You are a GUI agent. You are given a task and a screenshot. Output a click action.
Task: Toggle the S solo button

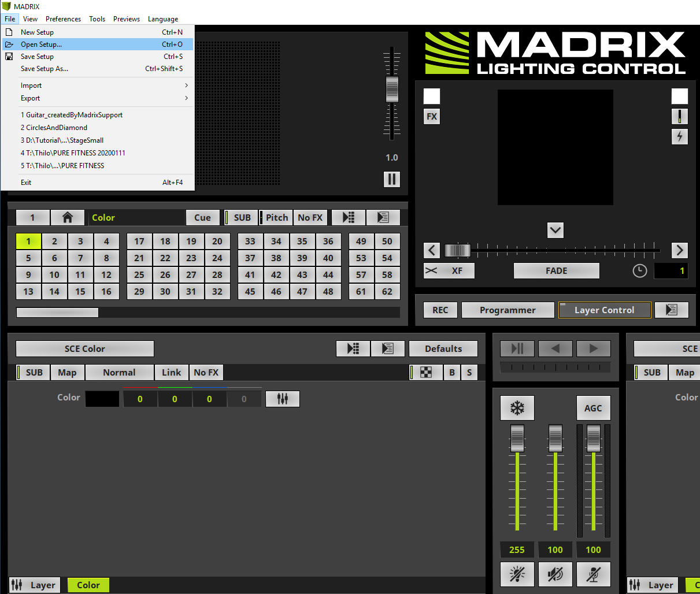pos(469,372)
